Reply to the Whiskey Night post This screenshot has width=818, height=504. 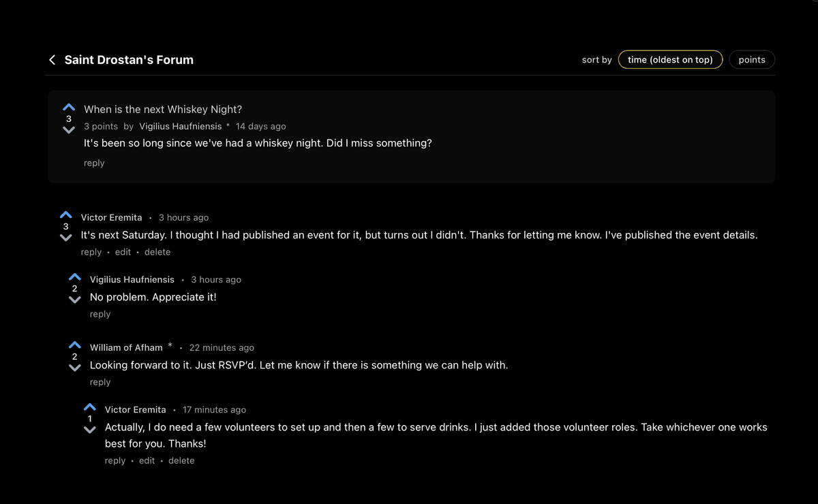click(94, 163)
